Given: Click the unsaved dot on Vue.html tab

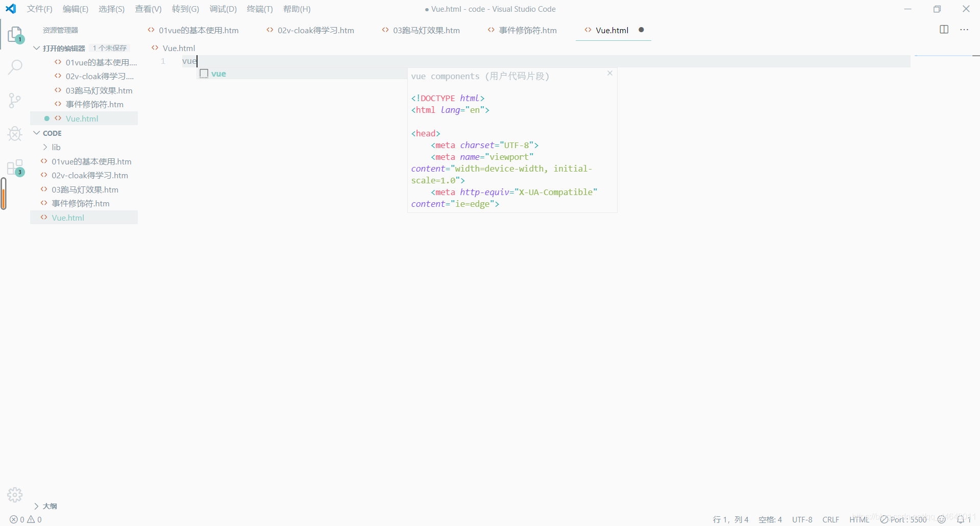Looking at the screenshot, I should tap(642, 30).
